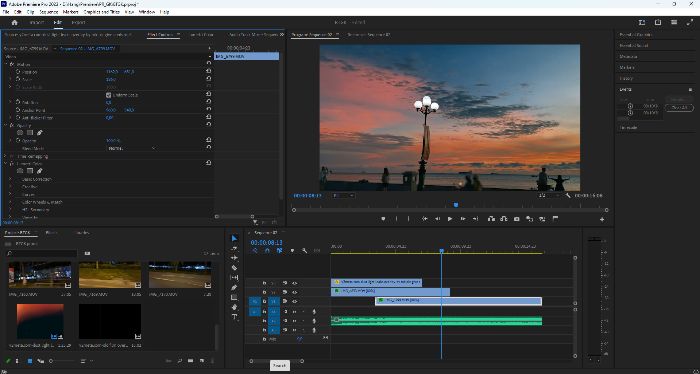Expand the Basic Correction section
The image size is (700, 374).
10,179
